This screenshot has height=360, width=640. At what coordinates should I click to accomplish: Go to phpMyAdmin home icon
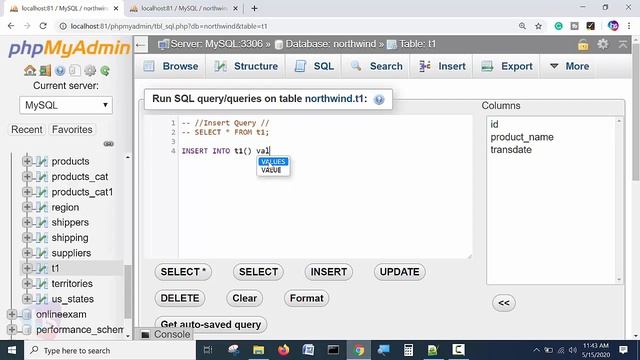[x=29, y=71]
